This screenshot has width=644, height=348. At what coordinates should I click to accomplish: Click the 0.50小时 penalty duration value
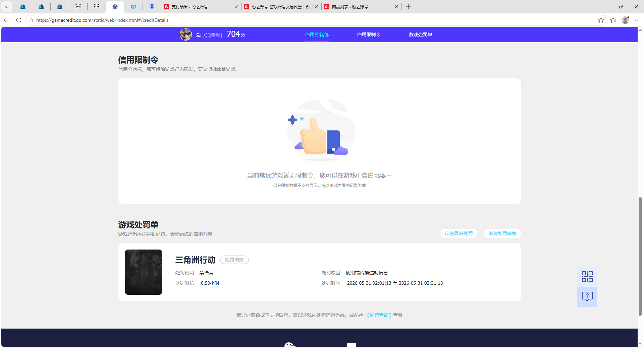[210, 283]
